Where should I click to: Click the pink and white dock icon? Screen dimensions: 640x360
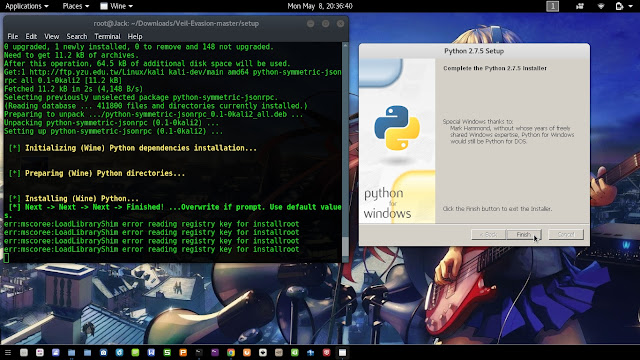pos(40,352)
